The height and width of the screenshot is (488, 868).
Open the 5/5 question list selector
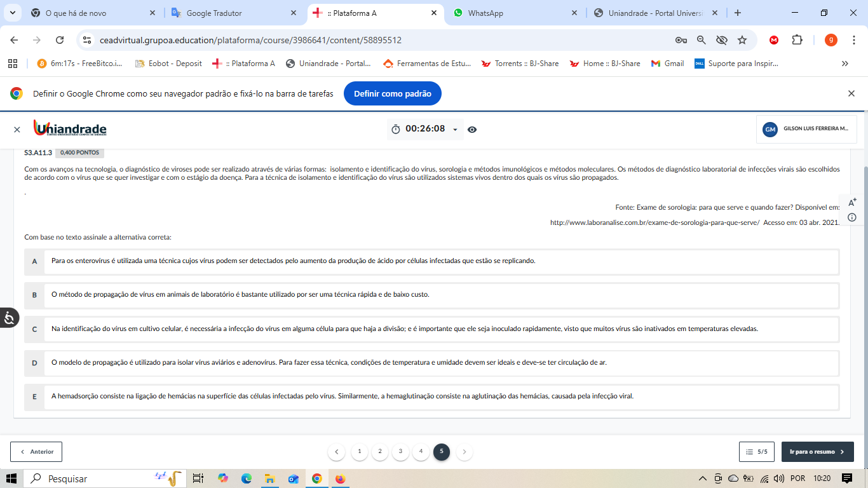coord(756,452)
